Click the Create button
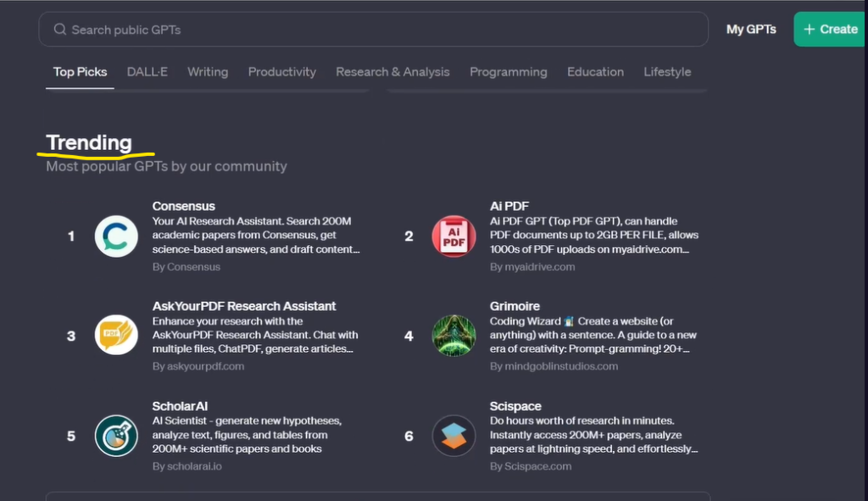Image resolution: width=868 pixels, height=501 pixels. 831,30
